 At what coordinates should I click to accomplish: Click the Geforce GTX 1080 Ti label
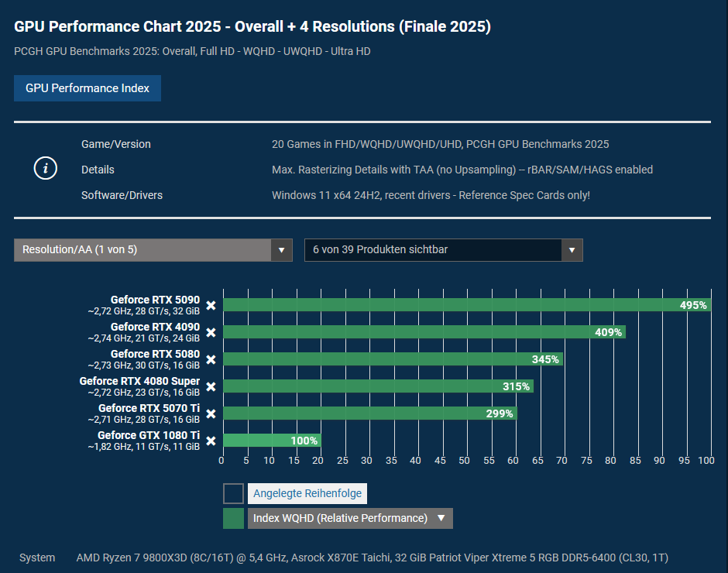[149, 435]
